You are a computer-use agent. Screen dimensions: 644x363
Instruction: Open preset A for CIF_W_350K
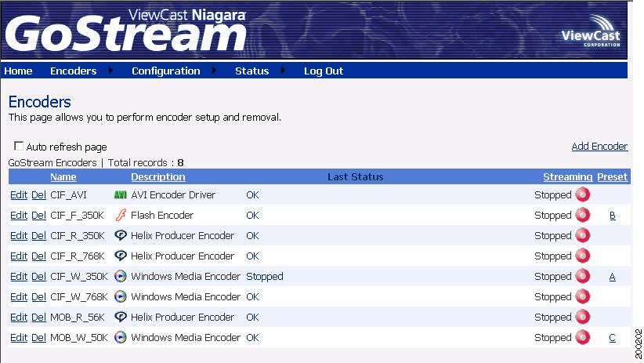point(613,277)
